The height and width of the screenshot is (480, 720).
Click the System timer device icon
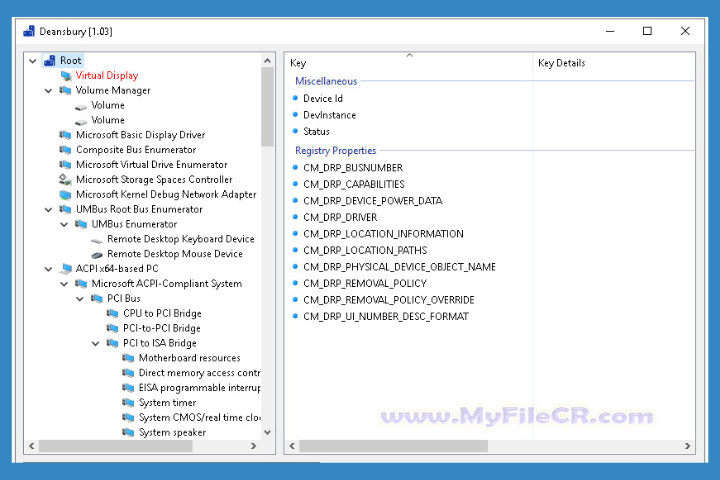(128, 403)
